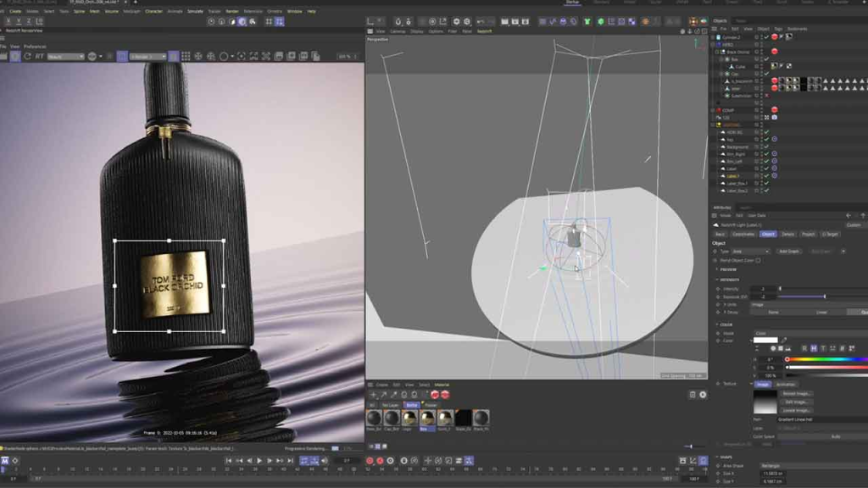This screenshot has width=868, height=488.
Task: Click the Locate Image button
Action: [x=797, y=411]
